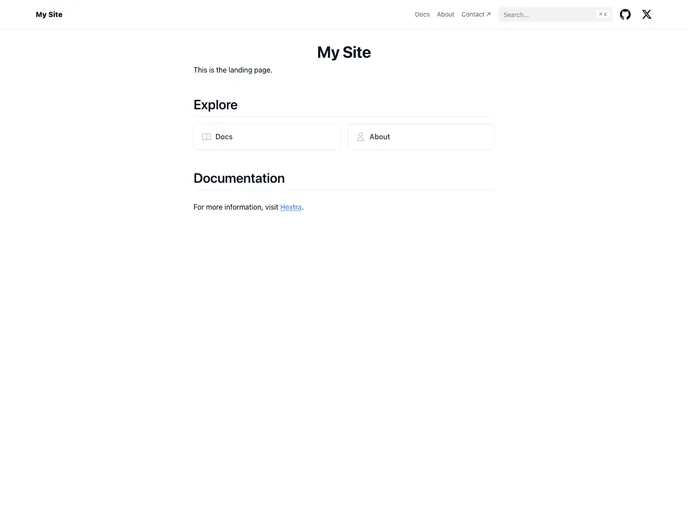
Task: Open the About card under Explore
Action: point(421,137)
